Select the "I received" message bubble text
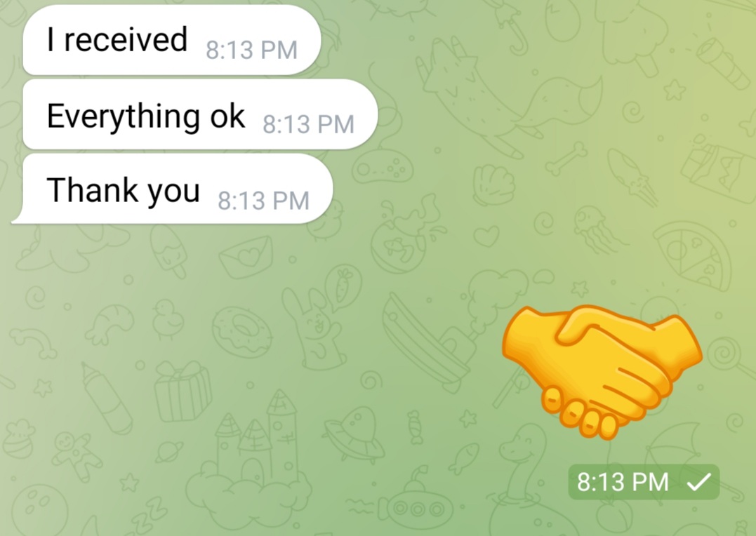Screen dimensions: 756x536 pos(117,39)
